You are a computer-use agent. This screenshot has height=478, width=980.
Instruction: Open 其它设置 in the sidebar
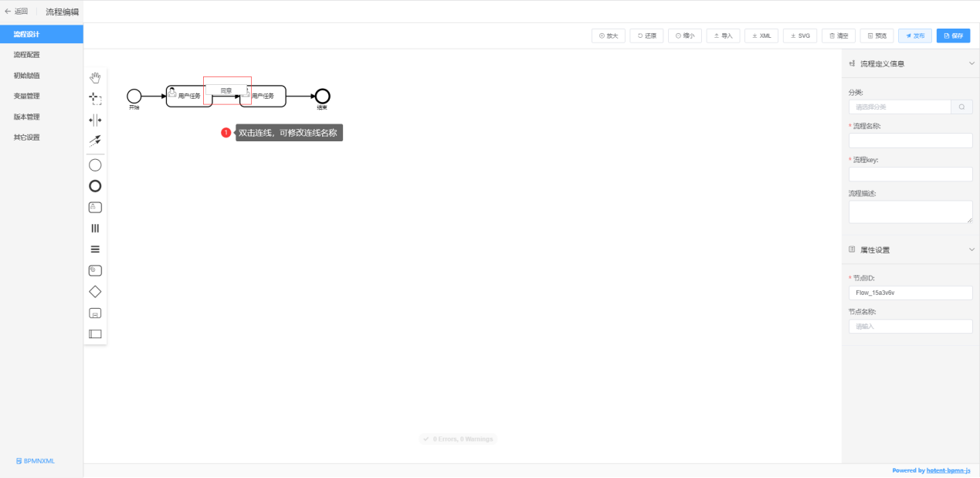(42, 137)
